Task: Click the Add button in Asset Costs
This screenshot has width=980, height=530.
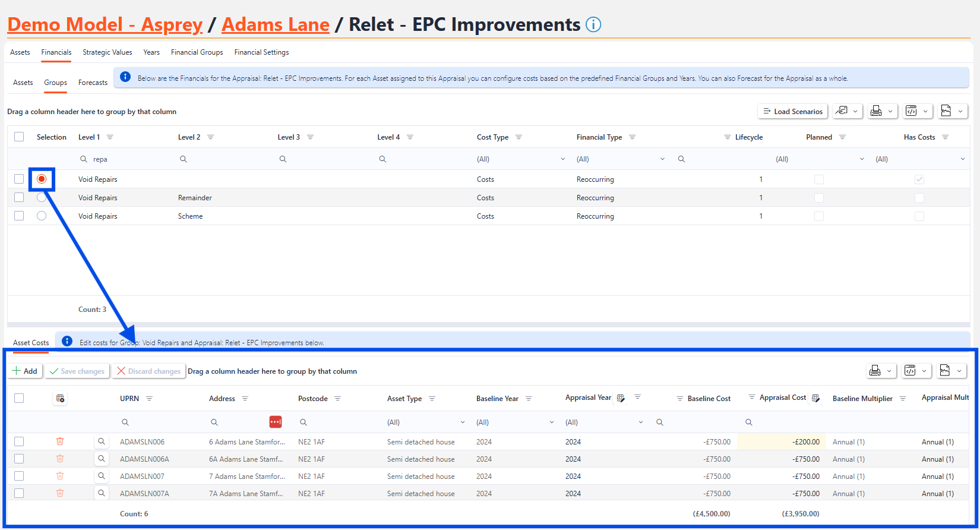Action: (x=25, y=371)
